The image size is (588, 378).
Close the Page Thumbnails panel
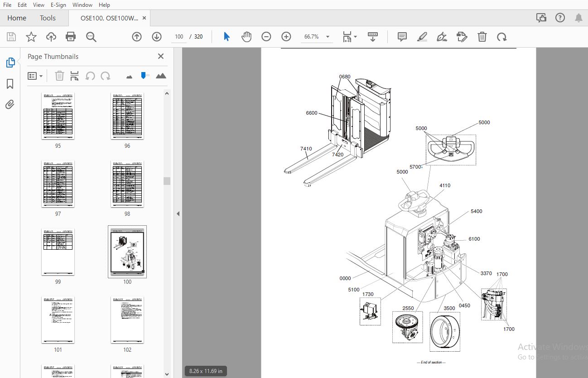point(160,56)
